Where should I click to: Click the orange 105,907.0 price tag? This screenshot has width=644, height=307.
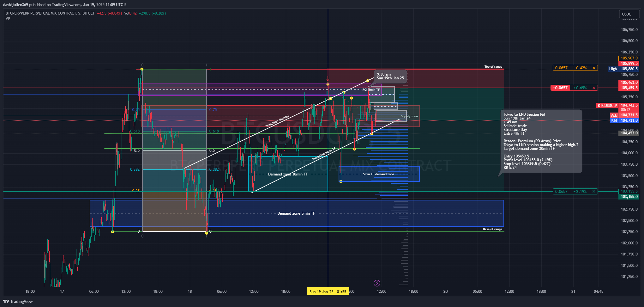pos(629,58)
